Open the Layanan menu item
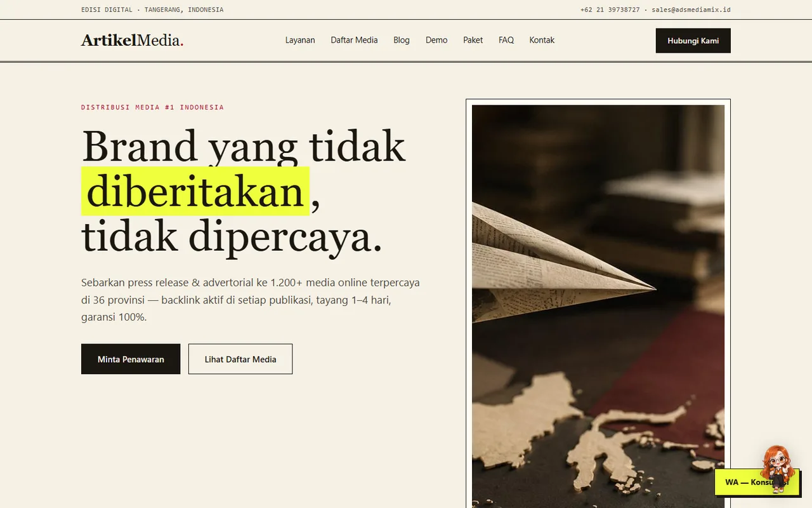 tap(300, 40)
